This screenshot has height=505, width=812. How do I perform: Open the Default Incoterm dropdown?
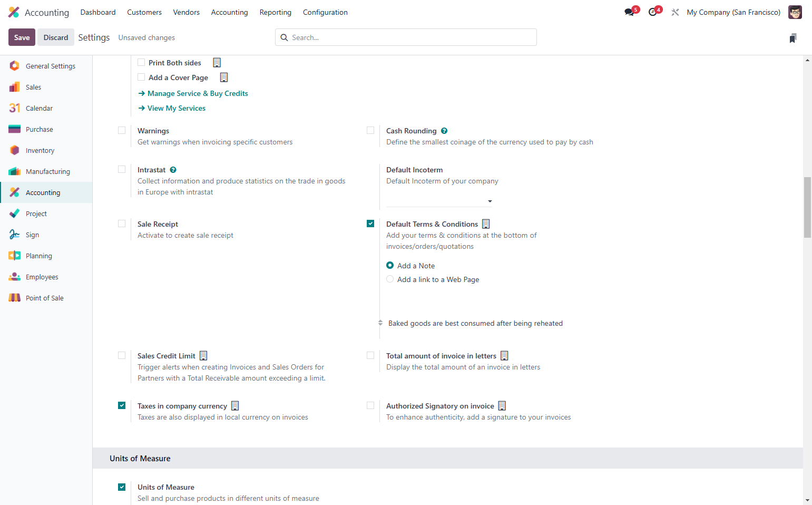click(439, 201)
